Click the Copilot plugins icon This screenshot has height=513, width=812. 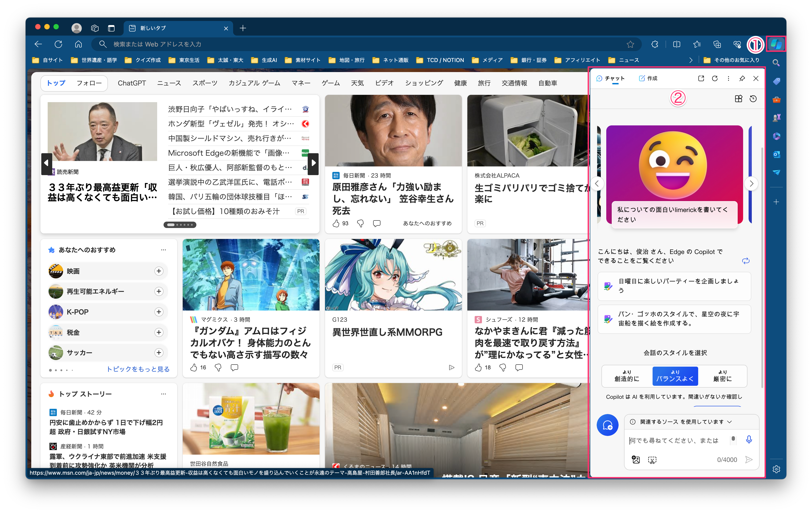click(x=739, y=99)
